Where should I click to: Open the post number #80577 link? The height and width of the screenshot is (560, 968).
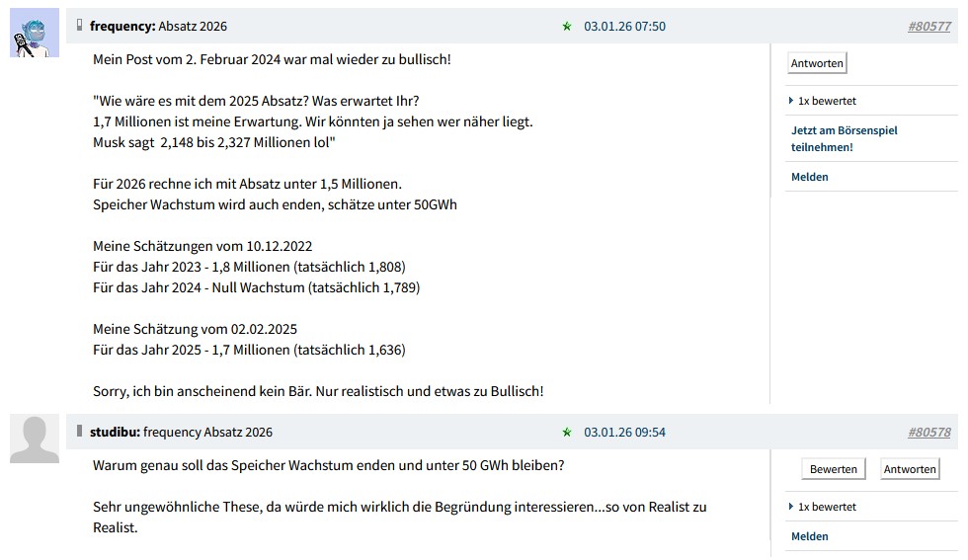[928, 27]
